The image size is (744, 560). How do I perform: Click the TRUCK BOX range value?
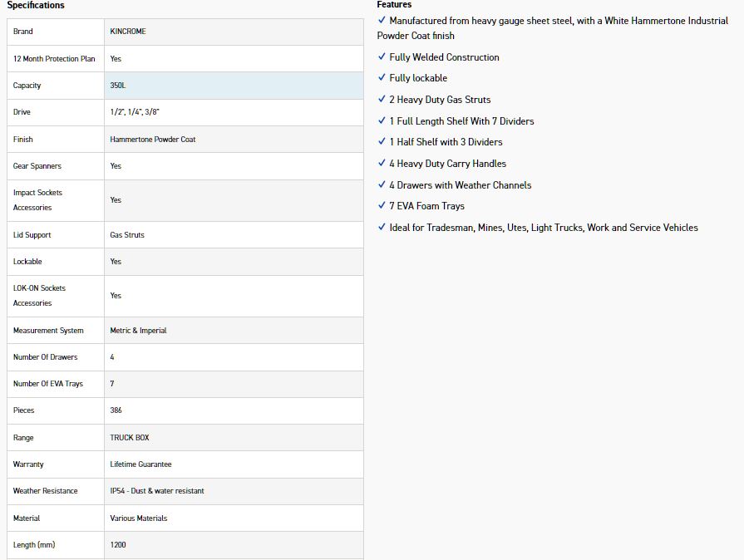[130, 438]
